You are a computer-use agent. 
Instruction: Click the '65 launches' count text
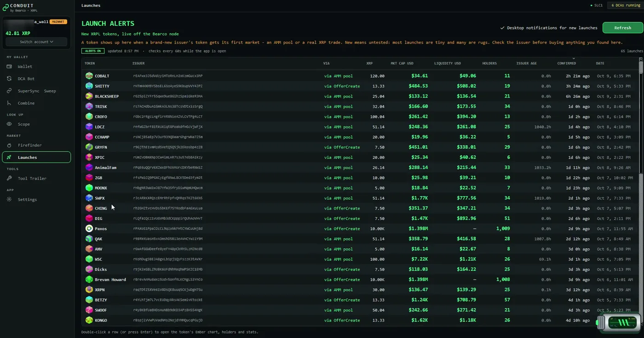(632, 51)
